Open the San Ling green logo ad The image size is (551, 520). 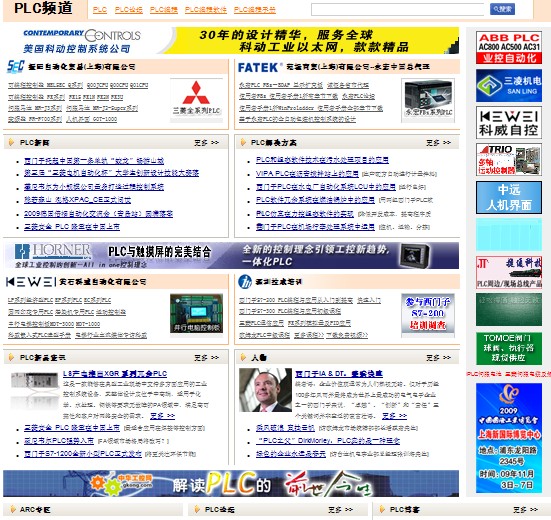point(508,85)
